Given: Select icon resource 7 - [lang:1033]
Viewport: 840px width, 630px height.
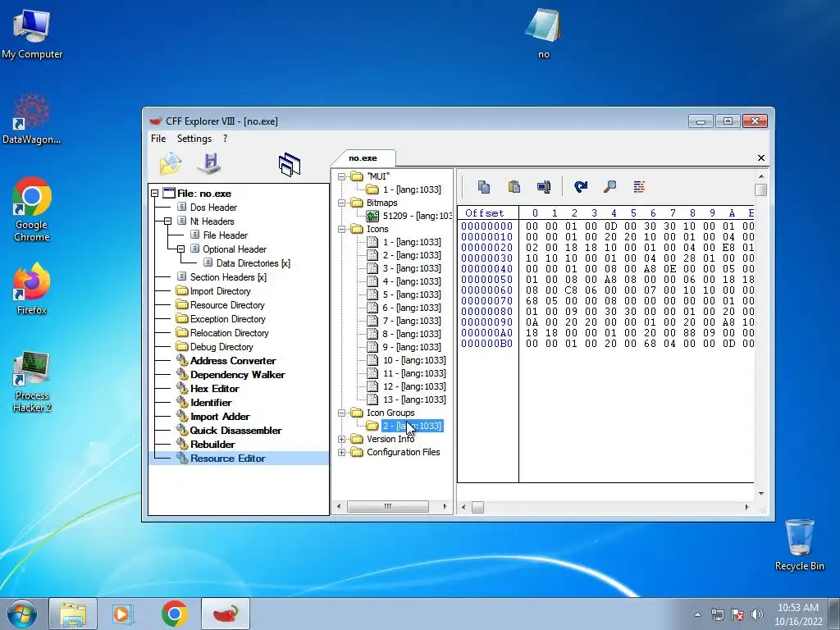Looking at the screenshot, I should coord(412,321).
